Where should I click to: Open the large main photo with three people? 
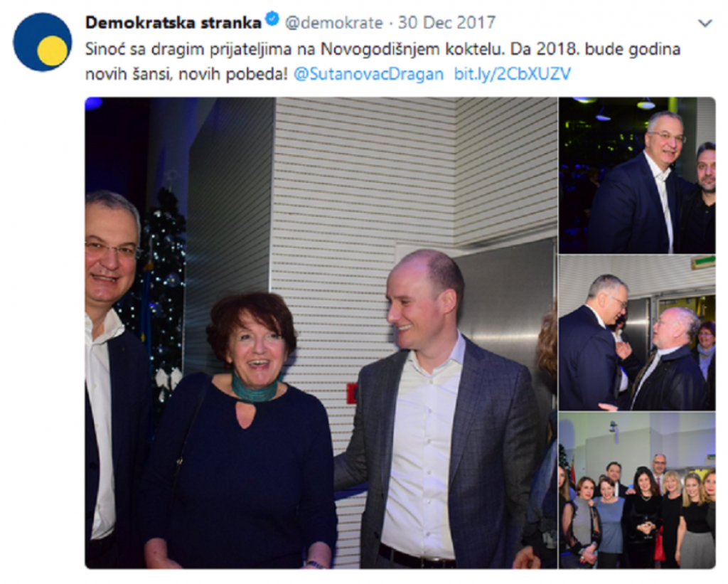(321, 333)
